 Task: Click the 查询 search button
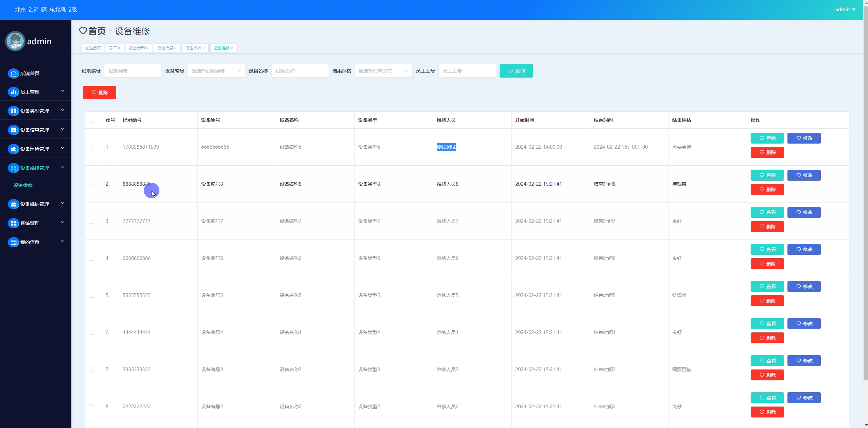[x=516, y=71]
